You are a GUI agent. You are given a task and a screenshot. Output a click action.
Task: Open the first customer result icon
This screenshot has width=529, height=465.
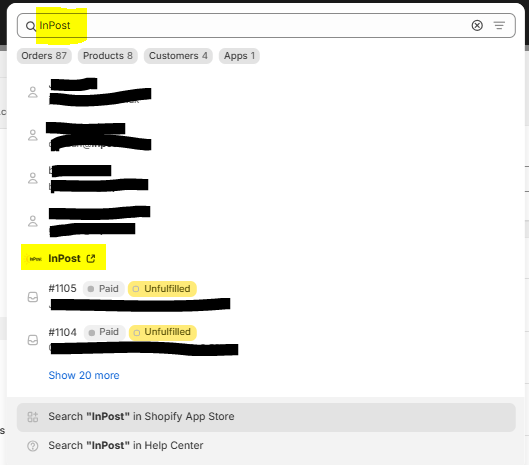(33, 92)
